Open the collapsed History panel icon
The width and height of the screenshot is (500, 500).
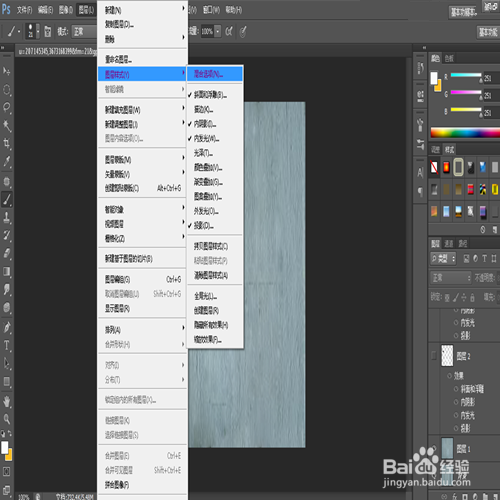420,68
